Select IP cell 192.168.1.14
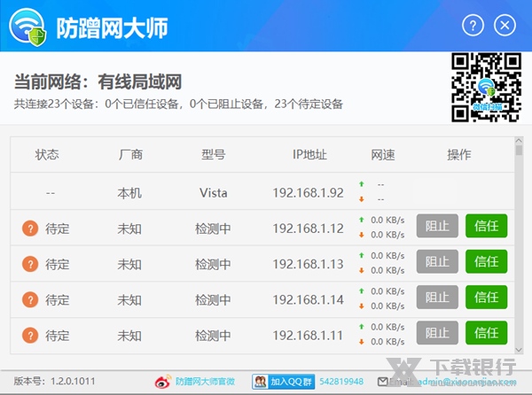Viewport: 532px width, 395px height. coord(308,300)
